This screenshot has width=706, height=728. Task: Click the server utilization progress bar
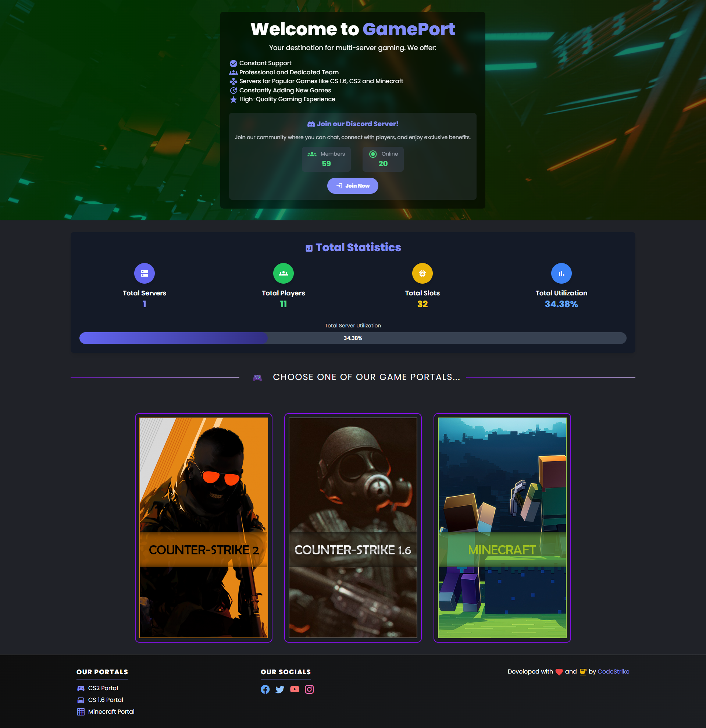(353, 338)
